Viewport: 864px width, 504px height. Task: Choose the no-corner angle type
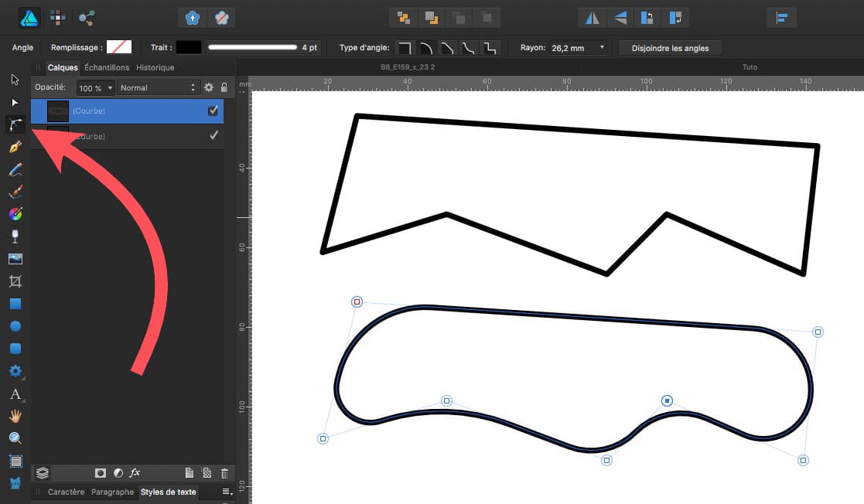point(405,48)
